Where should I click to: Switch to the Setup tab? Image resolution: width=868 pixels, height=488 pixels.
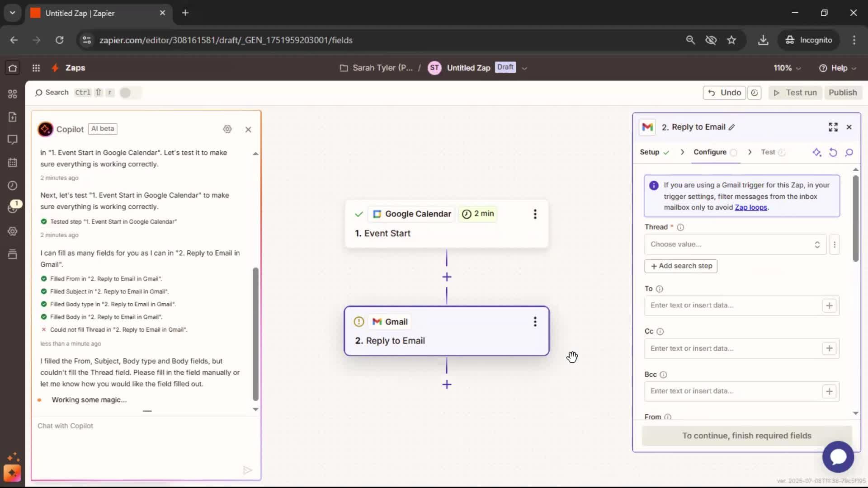click(x=654, y=152)
